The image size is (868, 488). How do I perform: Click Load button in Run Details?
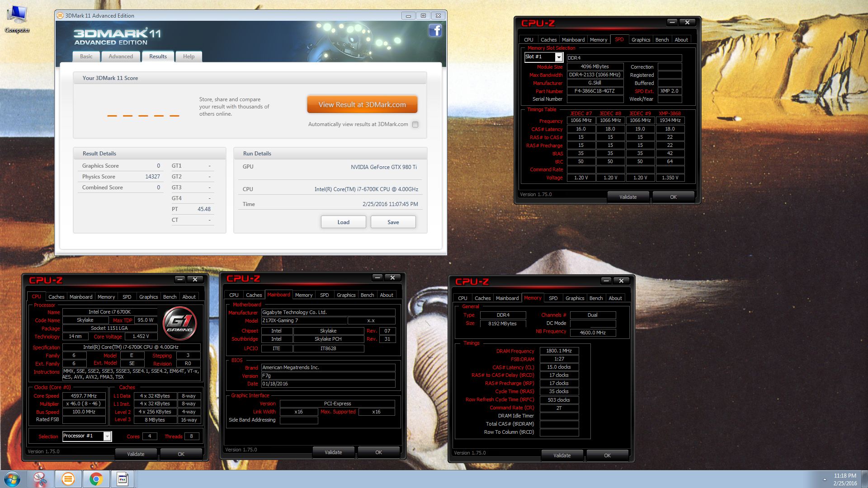coord(344,222)
